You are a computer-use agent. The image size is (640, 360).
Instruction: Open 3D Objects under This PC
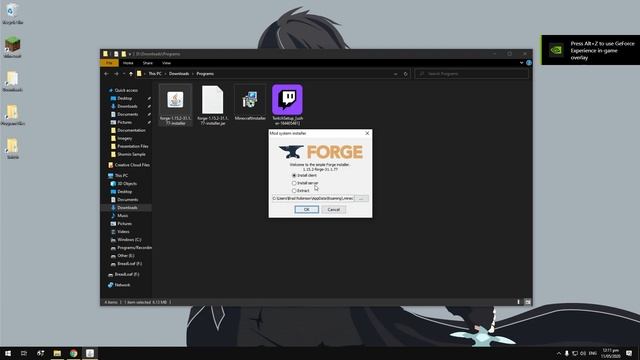(x=127, y=184)
